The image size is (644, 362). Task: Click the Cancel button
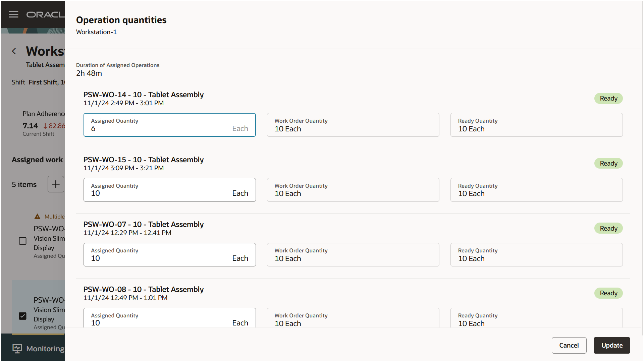pos(569,345)
